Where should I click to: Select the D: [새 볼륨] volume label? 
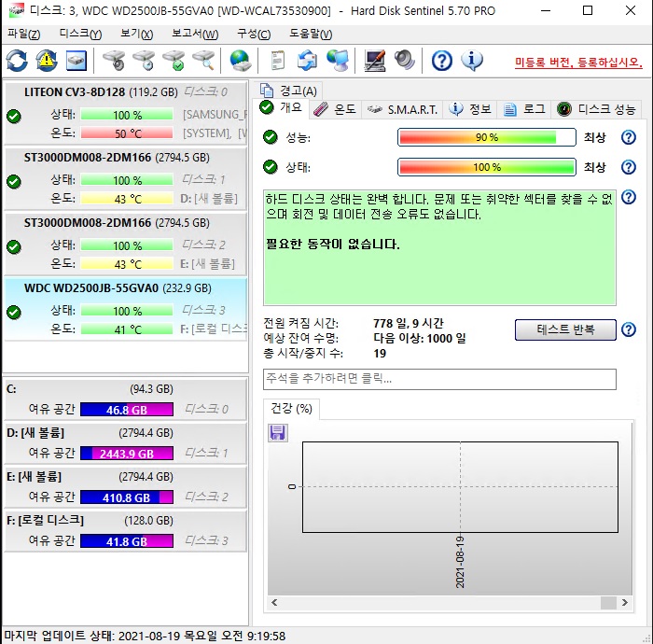35,433
